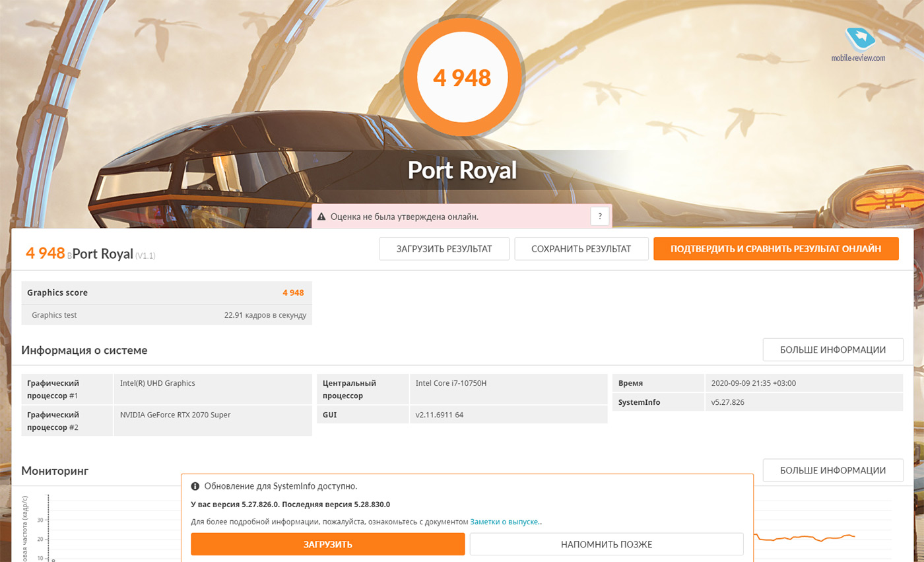Click the Информация о системе heading
The height and width of the screenshot is (562, 924).
[x=84, y=350]
